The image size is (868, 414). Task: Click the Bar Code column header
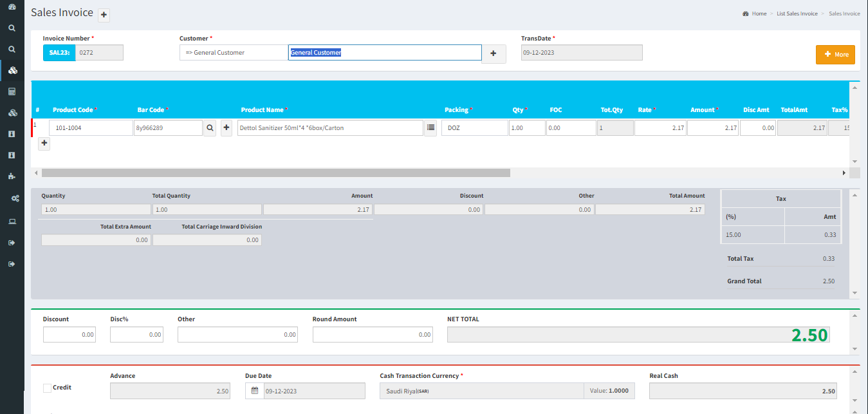click(x=151, y=110)
